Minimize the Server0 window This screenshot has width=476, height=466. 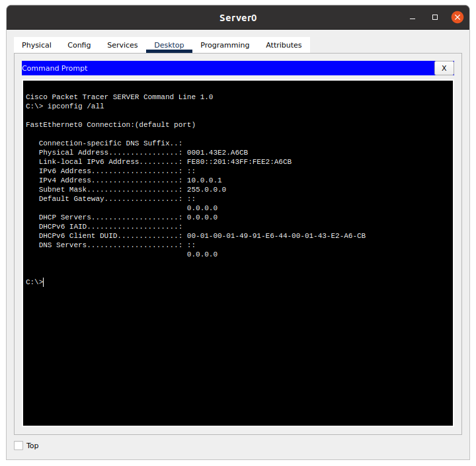pyautogui.click(x=414, y=17)
